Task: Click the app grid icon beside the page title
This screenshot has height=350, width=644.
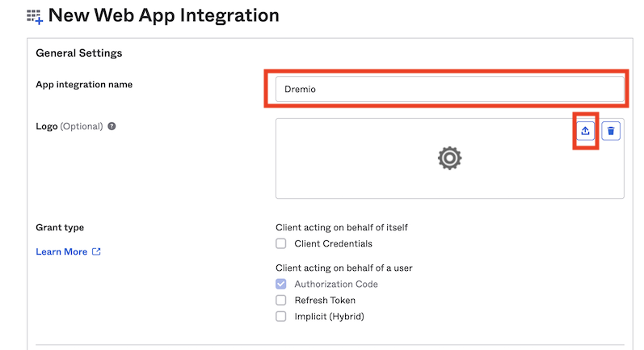Action: (x=35, y=16)
